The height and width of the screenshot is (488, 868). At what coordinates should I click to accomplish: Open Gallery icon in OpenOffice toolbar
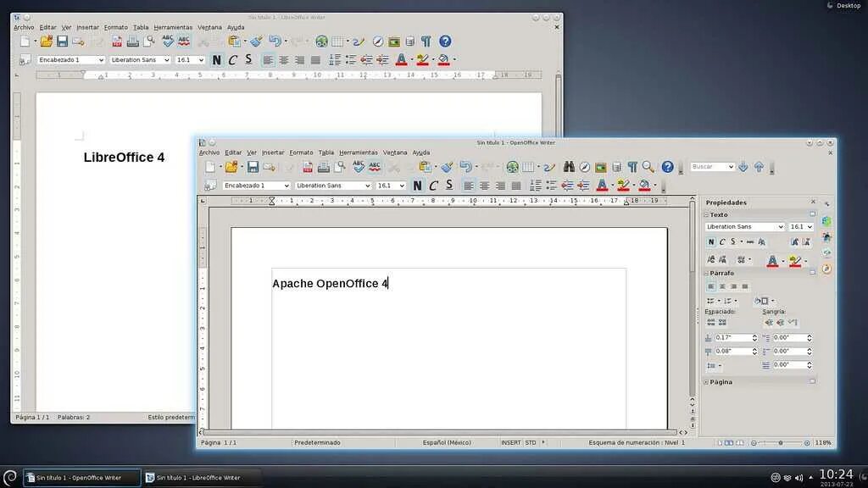[601, 167]
